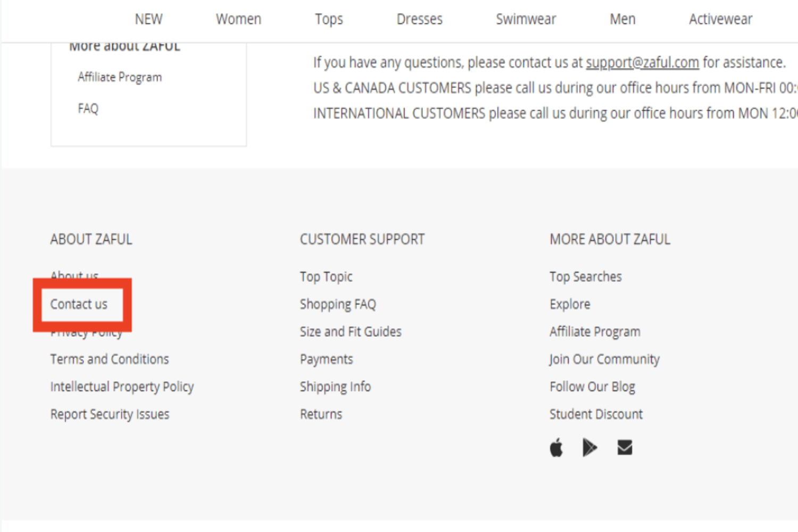Image resolution: width=798 pixels, height=532 pixels.
Task: Open Top Searches link
Action: (586, 277)
